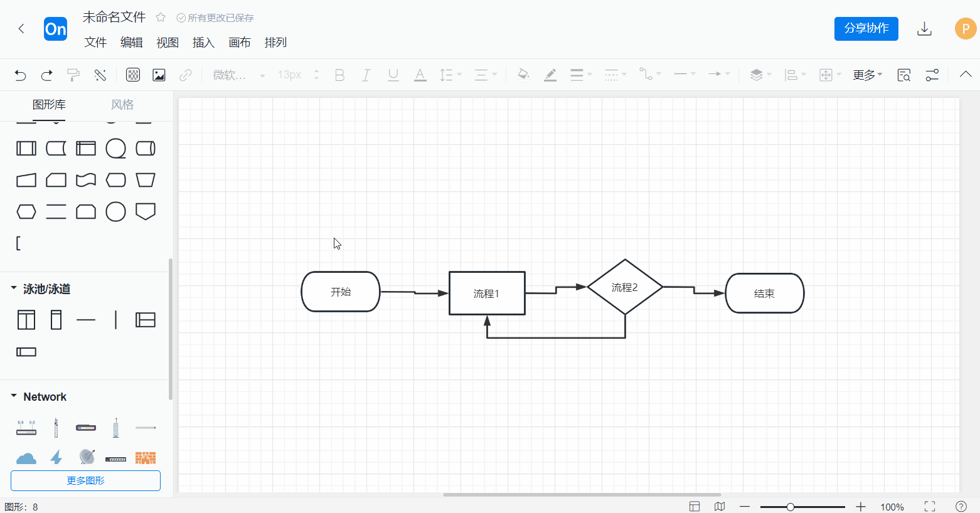This screenshot has height=513, width=980.
Task: Click the zoom slider handle
Action: click(791, 507)
